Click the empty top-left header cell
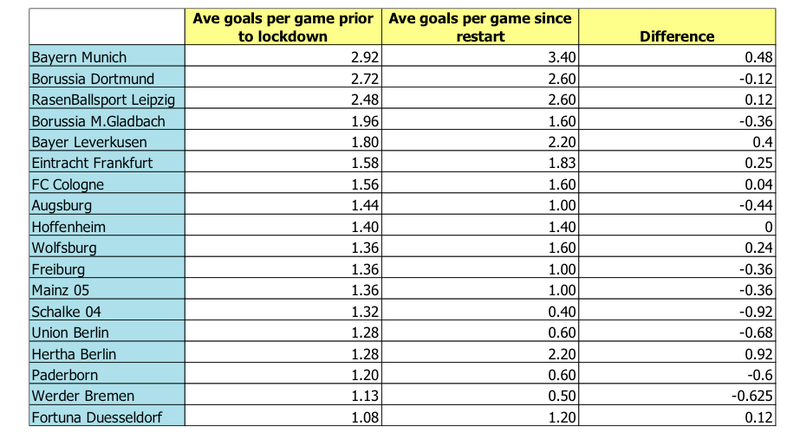 [x=107, y=27]
